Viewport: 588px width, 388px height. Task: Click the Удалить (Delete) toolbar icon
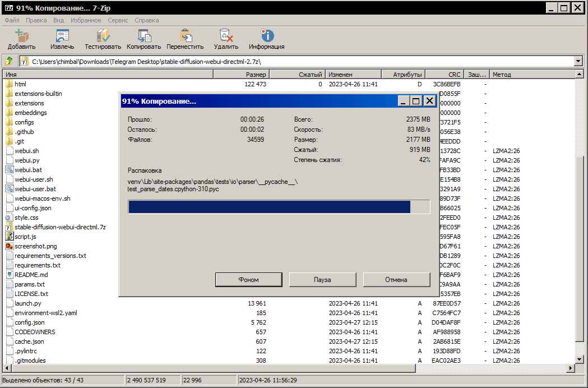(x=226, y=35)
